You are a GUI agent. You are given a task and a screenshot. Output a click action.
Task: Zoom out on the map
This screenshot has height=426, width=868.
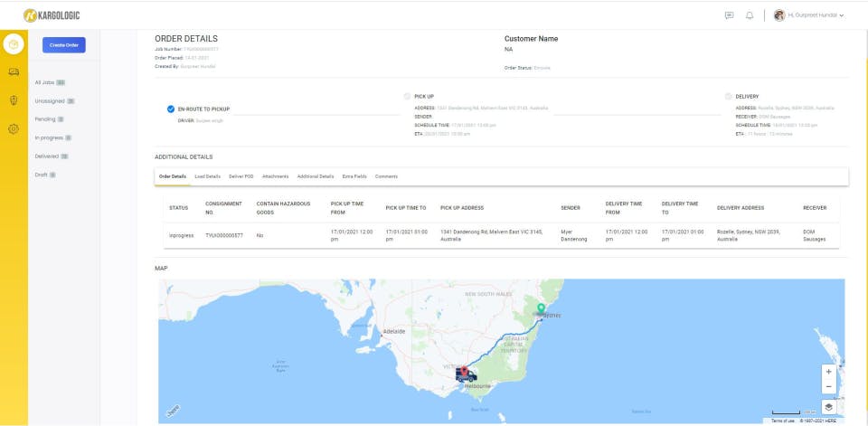(828, 386)
